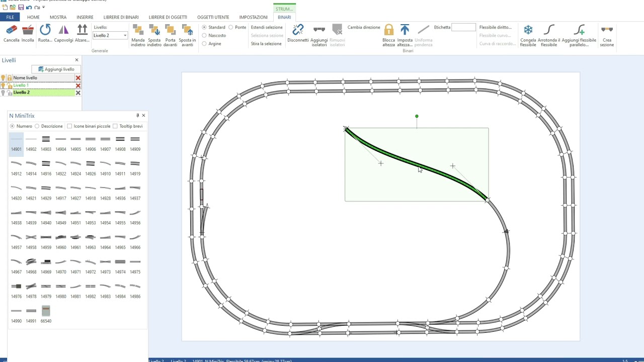Image resolution: width=644 pixels, height=362 pixels.
Task: Add isolators with Aggiungi isolatori
Action: tap(319, 35)
